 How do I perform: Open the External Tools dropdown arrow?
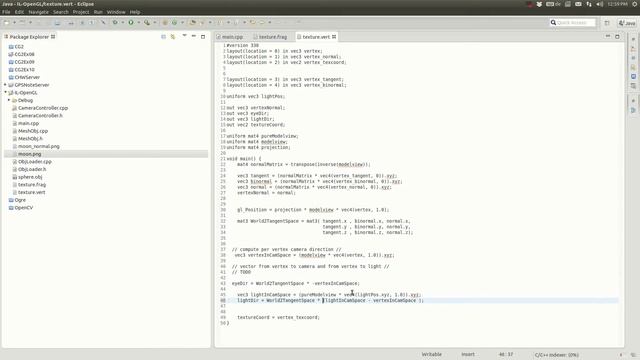(x=154, y=22)
